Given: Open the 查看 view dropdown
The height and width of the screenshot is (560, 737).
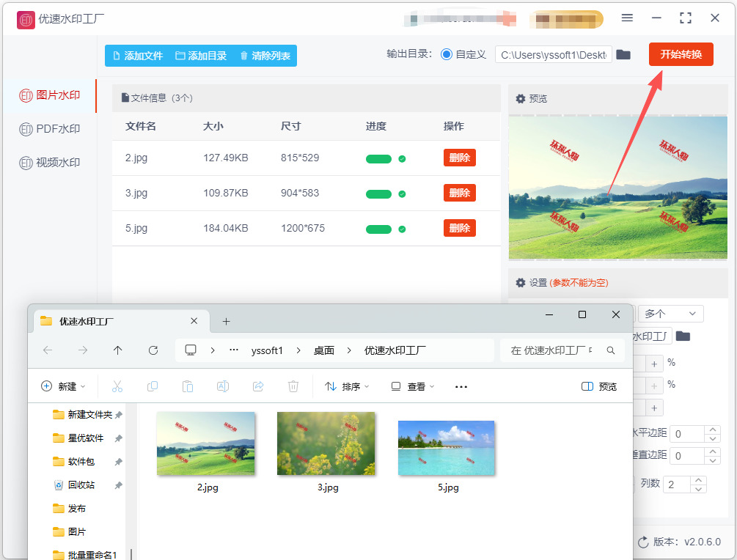Looking at the screenshot, I should coord(413,386).
